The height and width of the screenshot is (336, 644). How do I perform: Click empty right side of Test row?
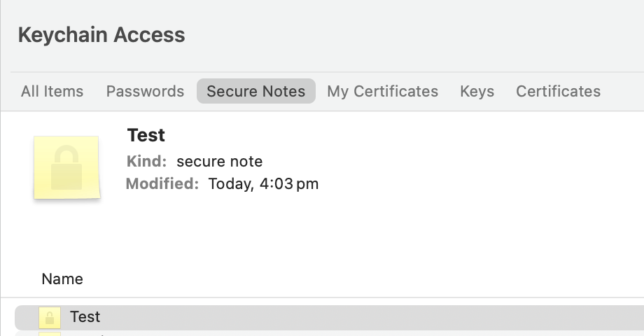pos(420,317)
